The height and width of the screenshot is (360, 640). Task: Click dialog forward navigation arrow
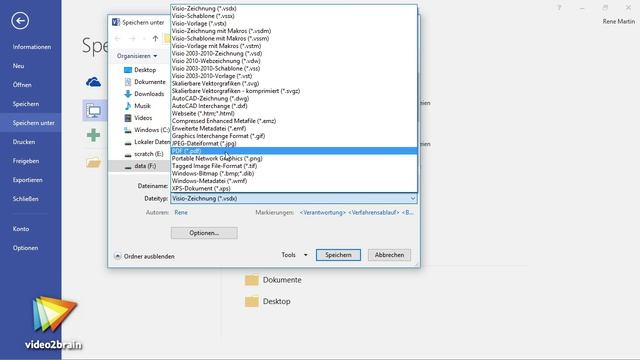(x=132, y=38)
